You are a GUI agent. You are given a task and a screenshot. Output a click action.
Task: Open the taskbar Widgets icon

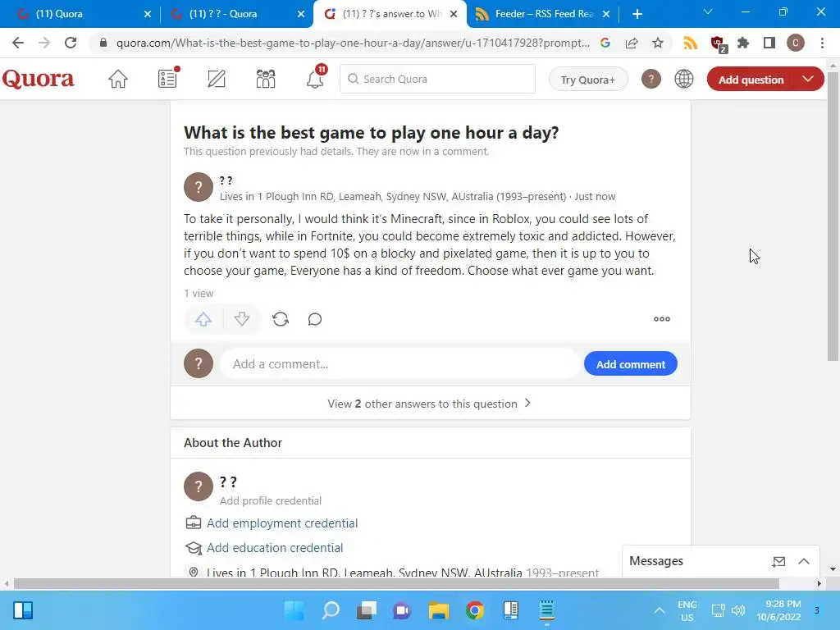point(23,610)
